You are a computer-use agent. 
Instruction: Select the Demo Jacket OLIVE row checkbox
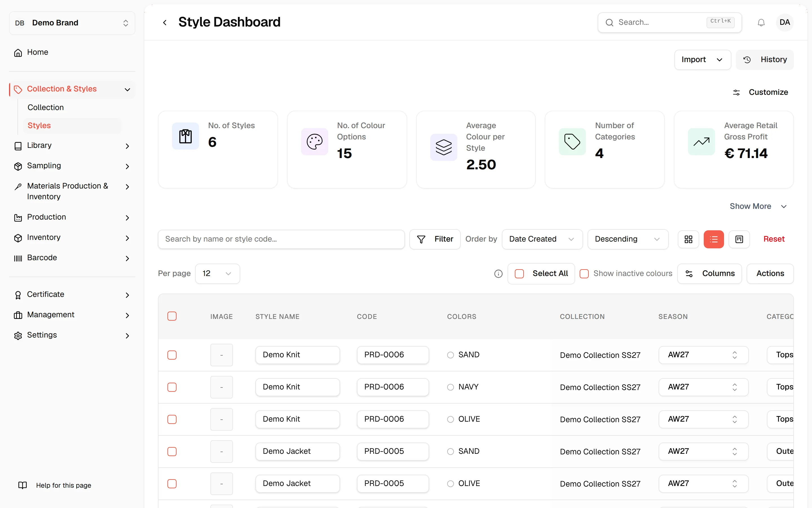tap(172, 484)
